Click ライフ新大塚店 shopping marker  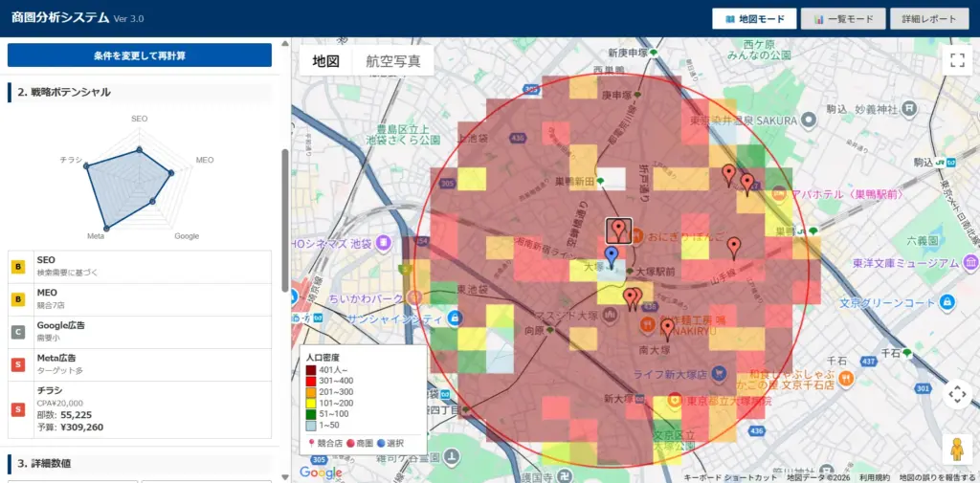pyautogui.click(x=720, y=375)
